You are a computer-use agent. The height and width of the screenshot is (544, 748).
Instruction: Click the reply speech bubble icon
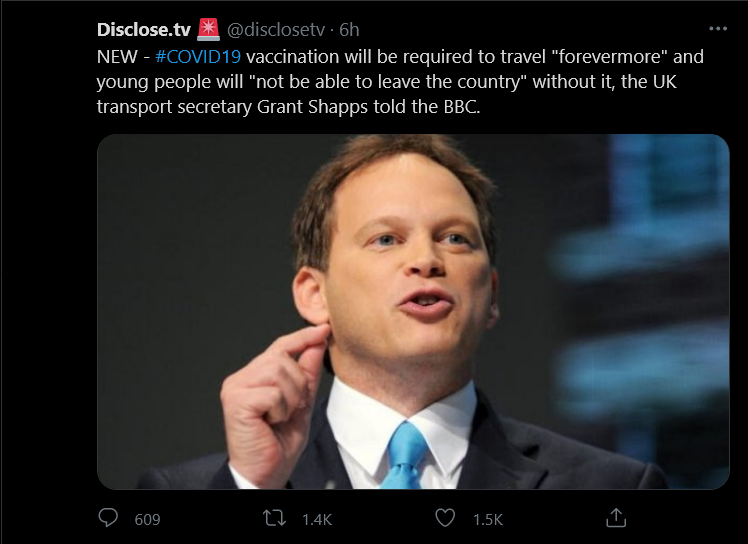click(x=108, y=518)
